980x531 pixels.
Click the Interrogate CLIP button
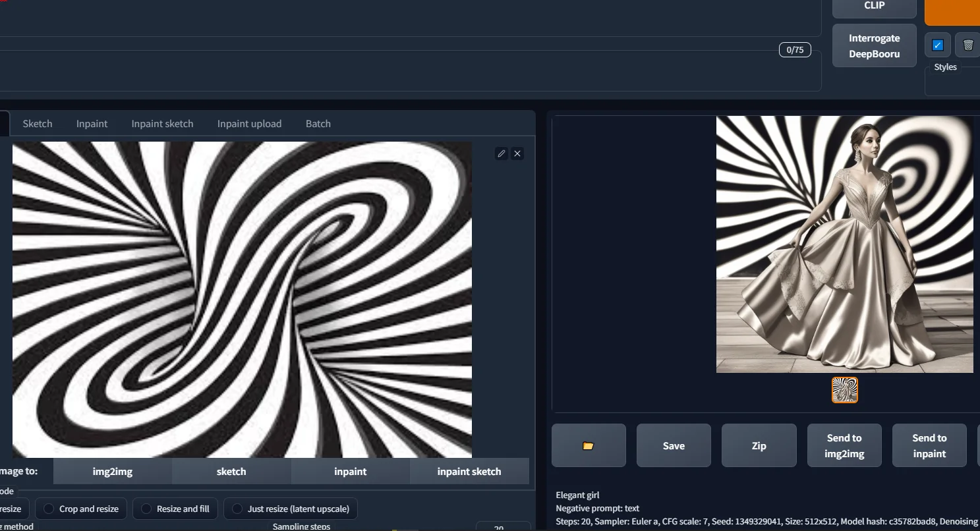875,7
